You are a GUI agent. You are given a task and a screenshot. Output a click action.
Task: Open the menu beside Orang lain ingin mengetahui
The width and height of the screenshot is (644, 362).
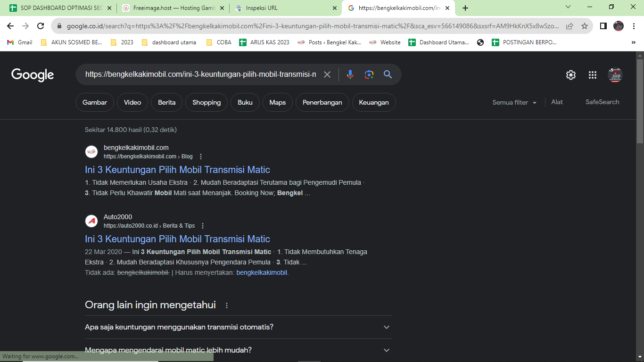click(x=227, y=305)
